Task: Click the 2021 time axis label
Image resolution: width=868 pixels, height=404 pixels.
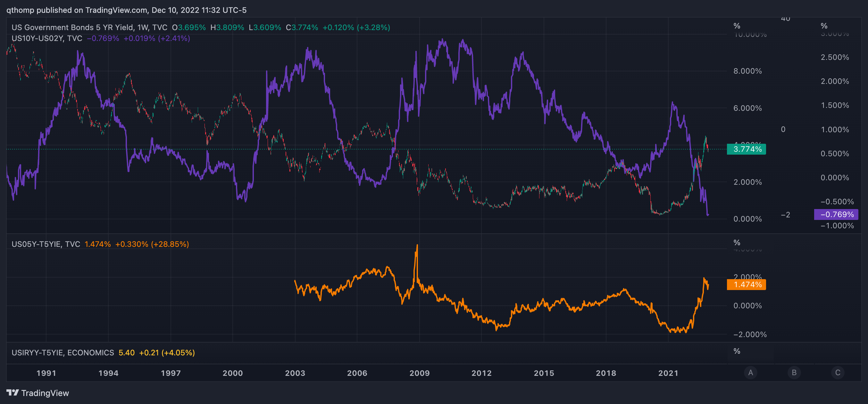Action: [x=668, y=373]
